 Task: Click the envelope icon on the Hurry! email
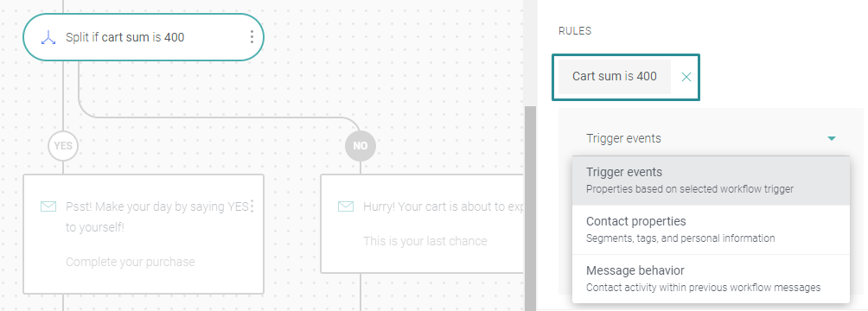[346, 206]
